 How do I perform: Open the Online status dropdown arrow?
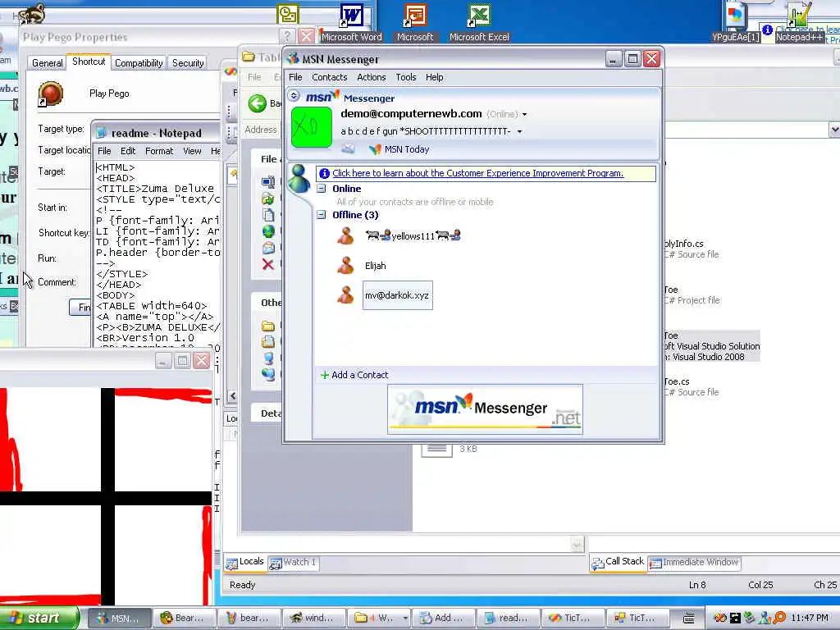[524, 115]
